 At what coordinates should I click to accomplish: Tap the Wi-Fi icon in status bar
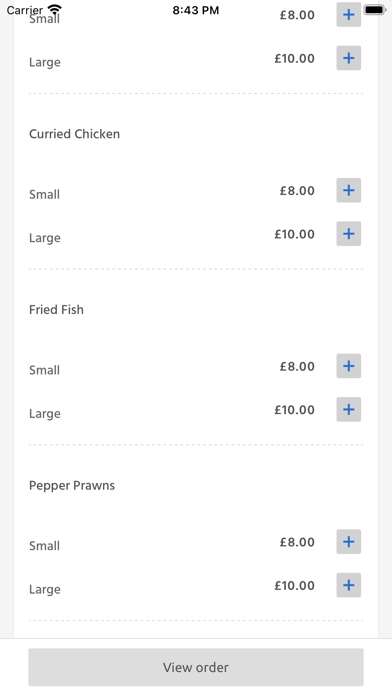pos(55,9)
